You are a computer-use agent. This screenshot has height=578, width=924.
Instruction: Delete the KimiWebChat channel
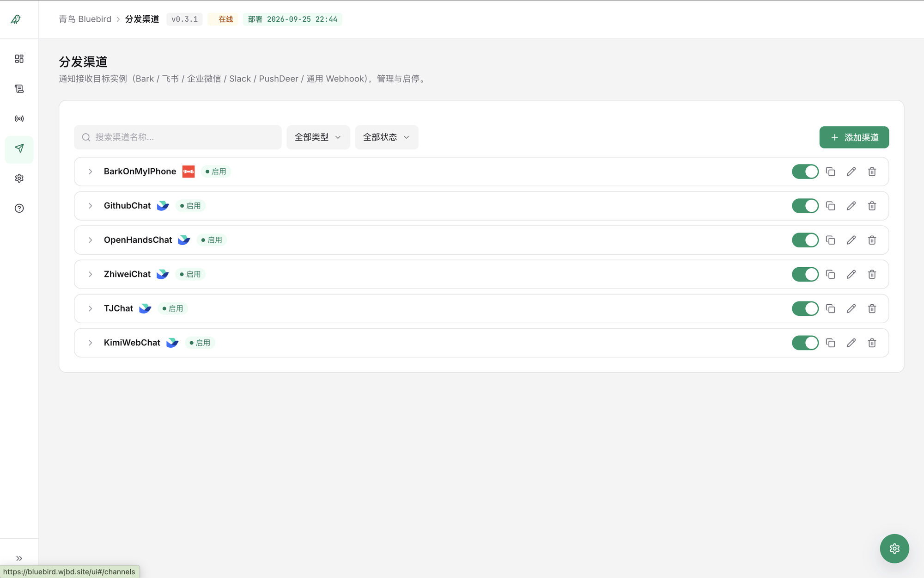[x=872, y=343]
